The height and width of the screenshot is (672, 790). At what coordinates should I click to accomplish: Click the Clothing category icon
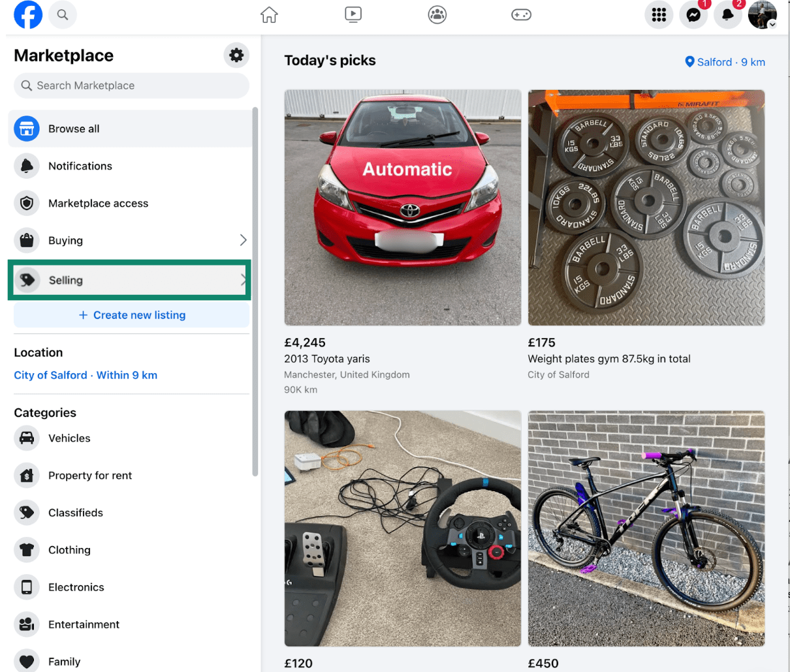[x=26, y=550]
